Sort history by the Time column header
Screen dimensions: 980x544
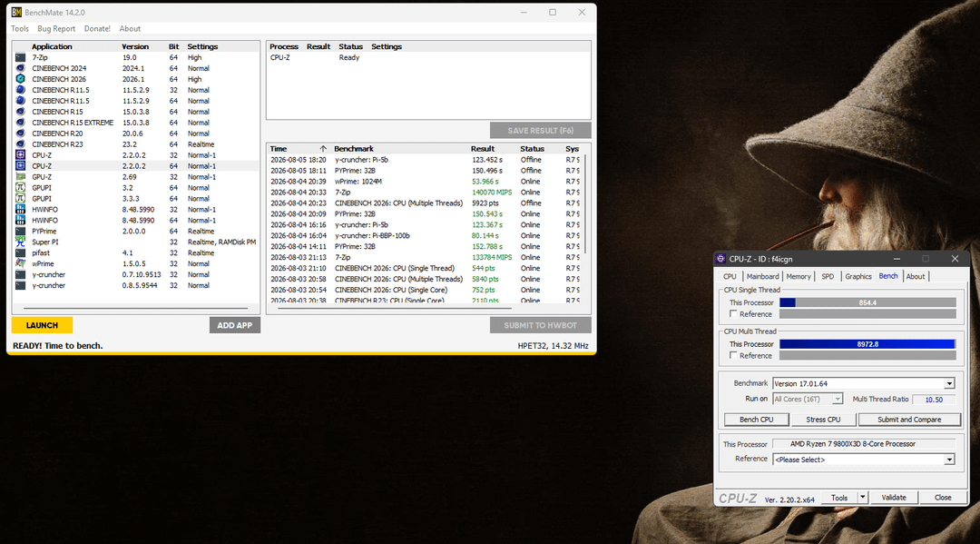tap(299, 149)
